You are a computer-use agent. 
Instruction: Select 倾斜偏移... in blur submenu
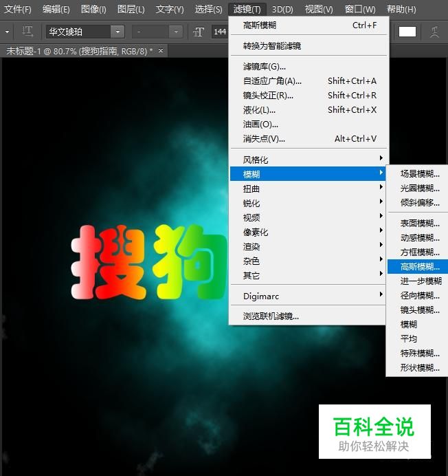(418, 202)
